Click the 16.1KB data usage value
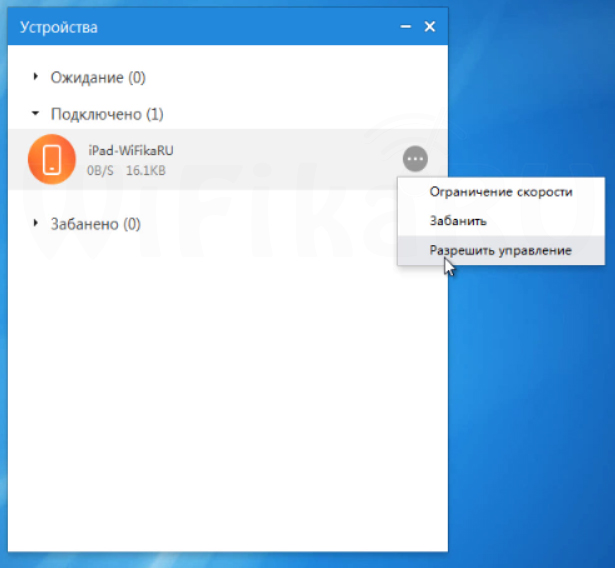 144,171
